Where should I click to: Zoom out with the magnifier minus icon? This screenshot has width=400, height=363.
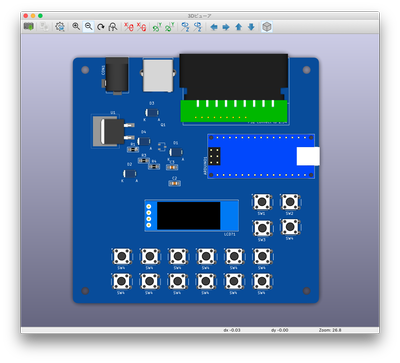point(88,27)
